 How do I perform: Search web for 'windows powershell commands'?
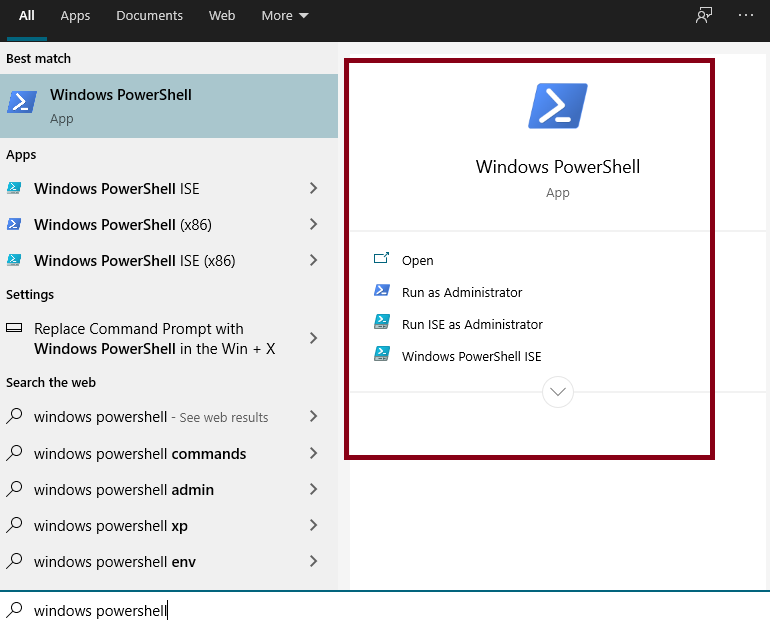[140, 454]
